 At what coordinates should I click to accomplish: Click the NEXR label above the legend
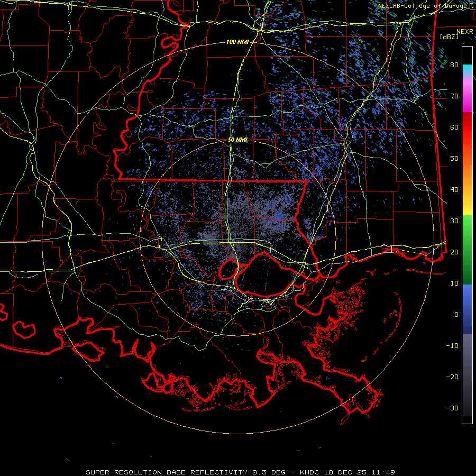(x=464, y=32)
